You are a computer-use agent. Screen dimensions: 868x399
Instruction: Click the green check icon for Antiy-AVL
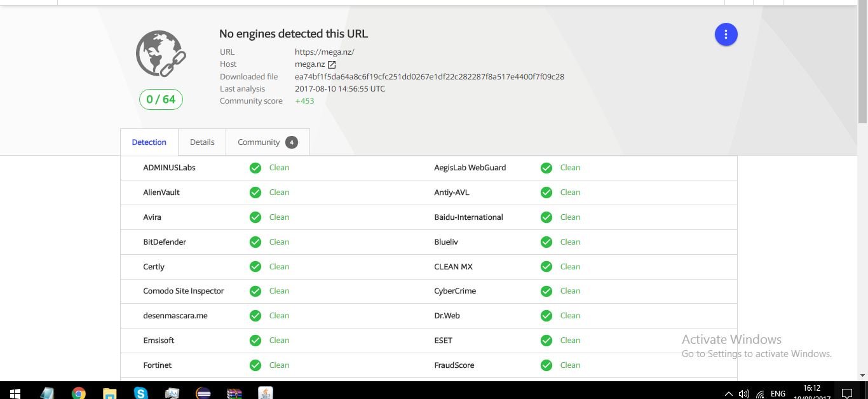tap(546, 193)
